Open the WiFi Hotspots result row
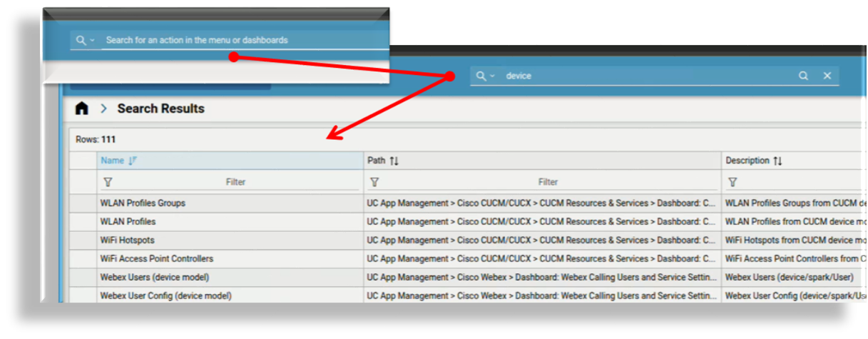The width and height of the screenshot is (868, 339). click(127, 241)
